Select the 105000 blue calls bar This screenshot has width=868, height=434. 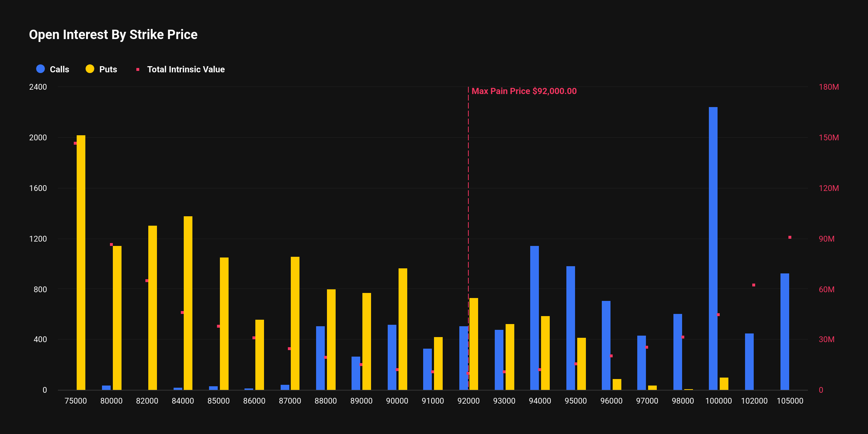(784, 332)
